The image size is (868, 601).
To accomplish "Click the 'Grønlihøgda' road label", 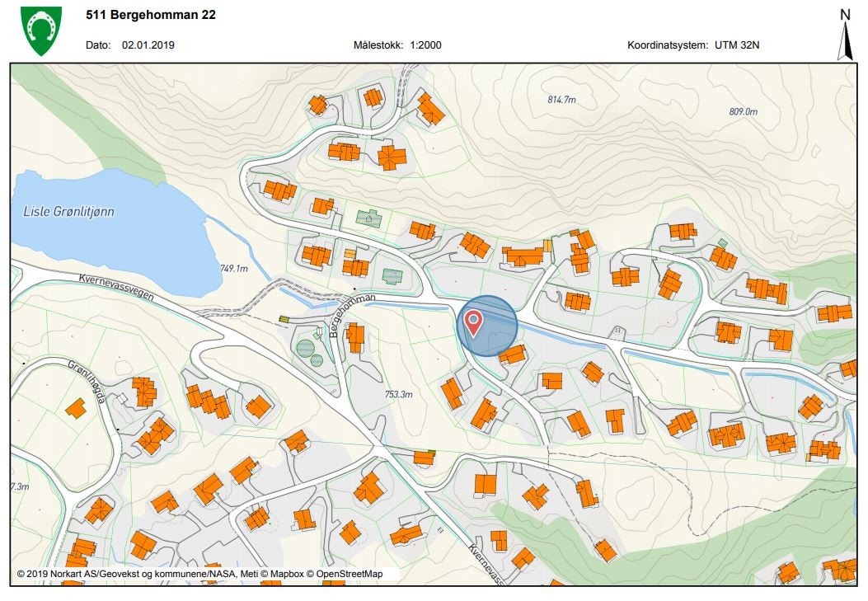I will click(87, 382).
